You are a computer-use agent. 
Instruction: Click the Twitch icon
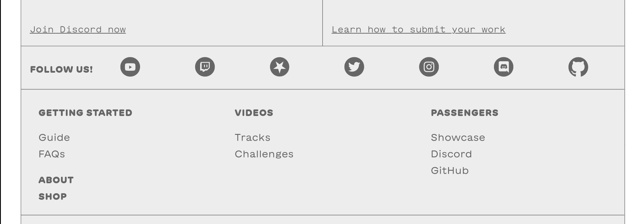tap(205, 67)
